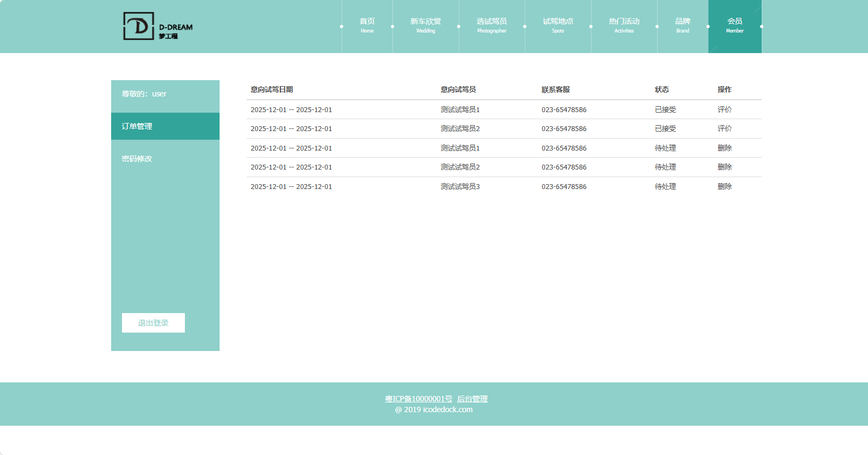868x455 pixels.
Task: Click the 尊敬的: user greeting
Action: pos(144,94)
